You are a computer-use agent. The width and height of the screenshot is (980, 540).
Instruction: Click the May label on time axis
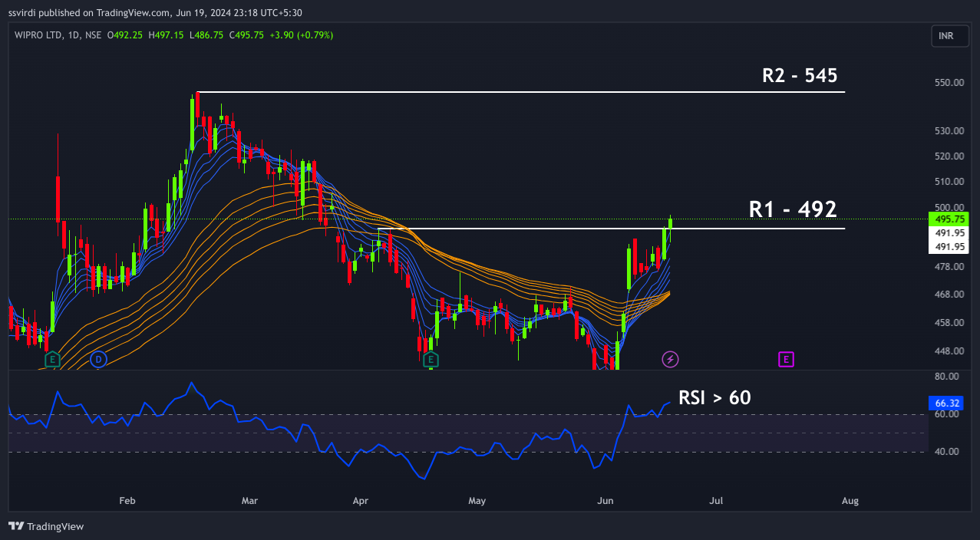(477, 501)
